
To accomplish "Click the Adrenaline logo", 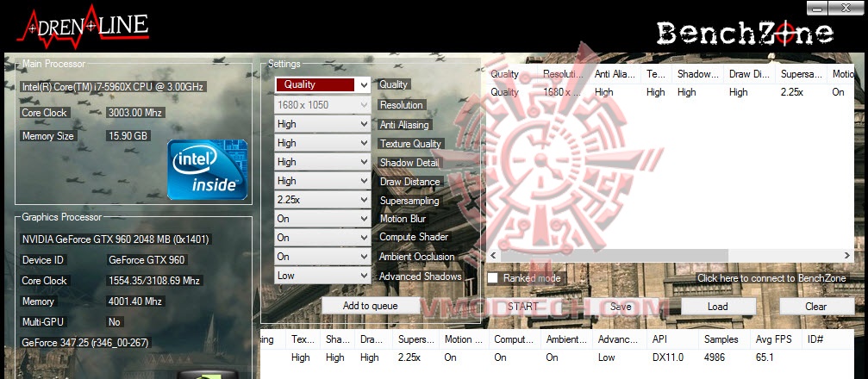I will [x=83, y=26].
